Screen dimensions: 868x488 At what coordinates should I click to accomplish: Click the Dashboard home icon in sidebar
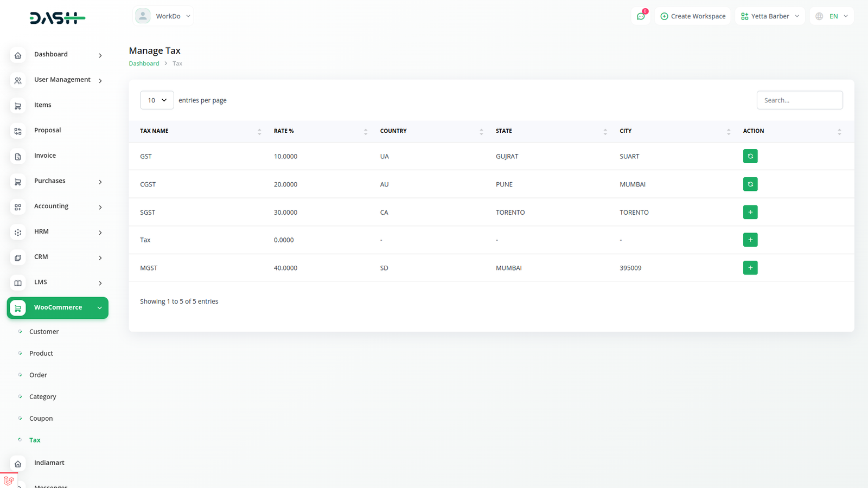pos(18,55)
